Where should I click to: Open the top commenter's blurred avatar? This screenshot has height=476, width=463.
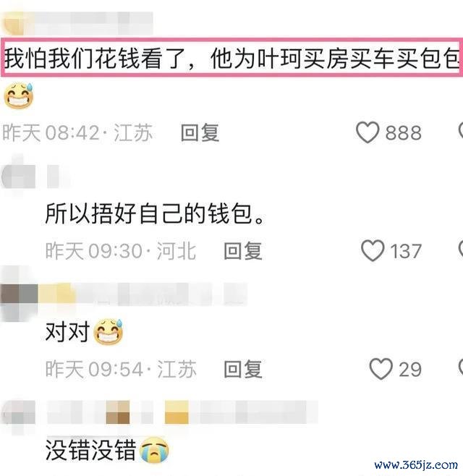13,22
